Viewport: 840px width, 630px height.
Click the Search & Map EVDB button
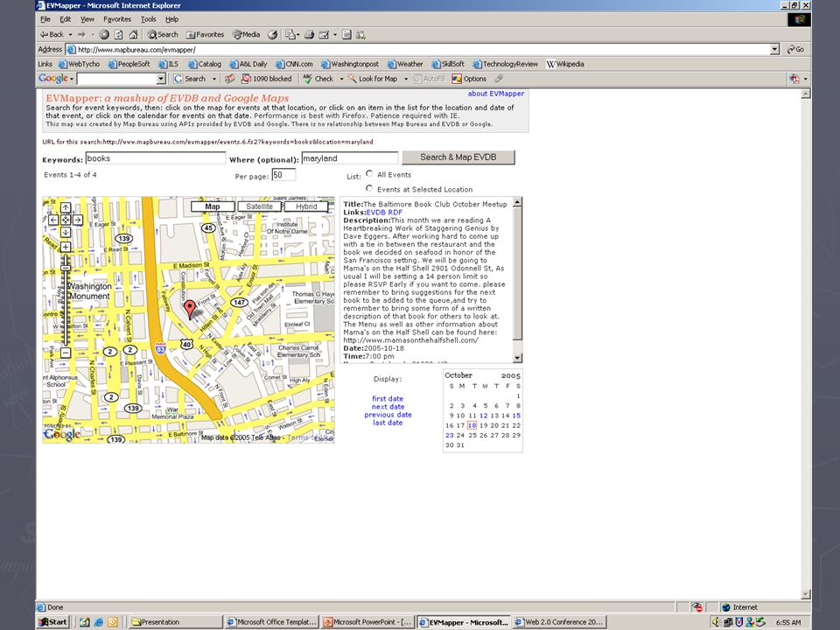click(458, 157)
